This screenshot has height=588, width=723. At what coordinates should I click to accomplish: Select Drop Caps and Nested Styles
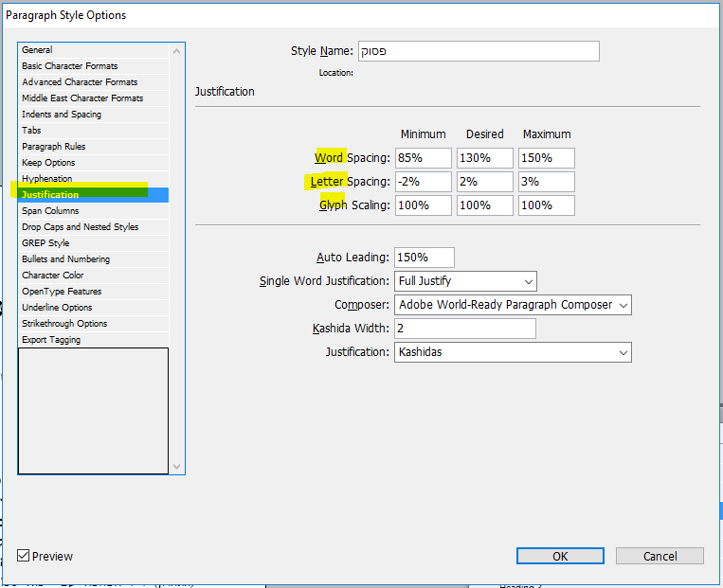pyautogui.click(x=93, y=227)
